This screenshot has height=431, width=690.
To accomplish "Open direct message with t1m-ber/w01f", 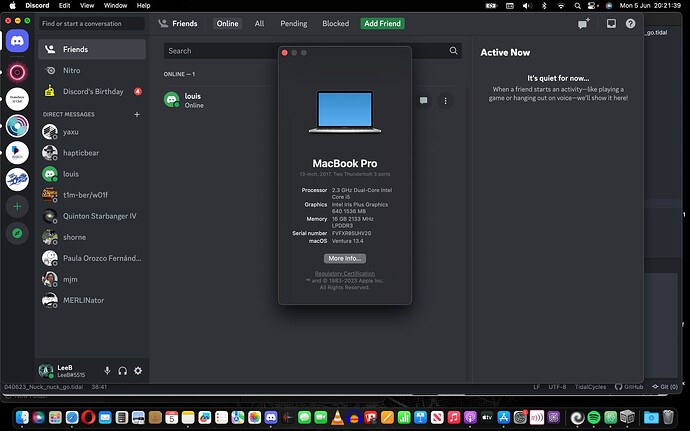I will (x=92, y=195).
